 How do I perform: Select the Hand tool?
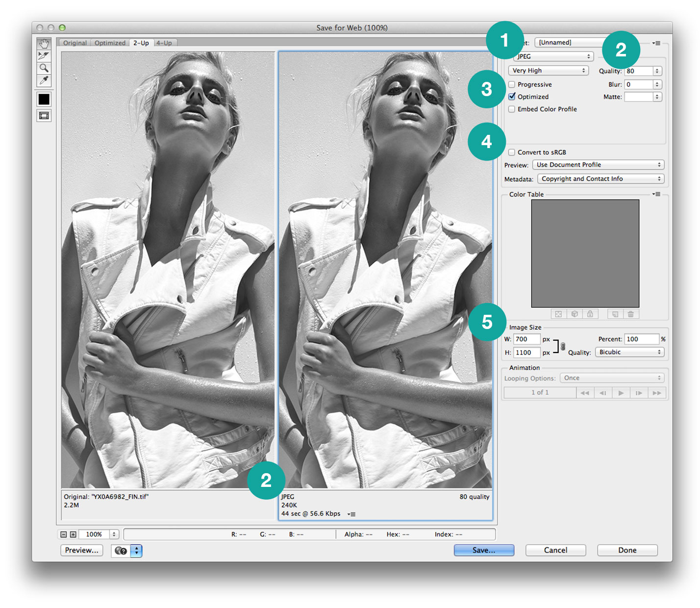tap(44, 44)
